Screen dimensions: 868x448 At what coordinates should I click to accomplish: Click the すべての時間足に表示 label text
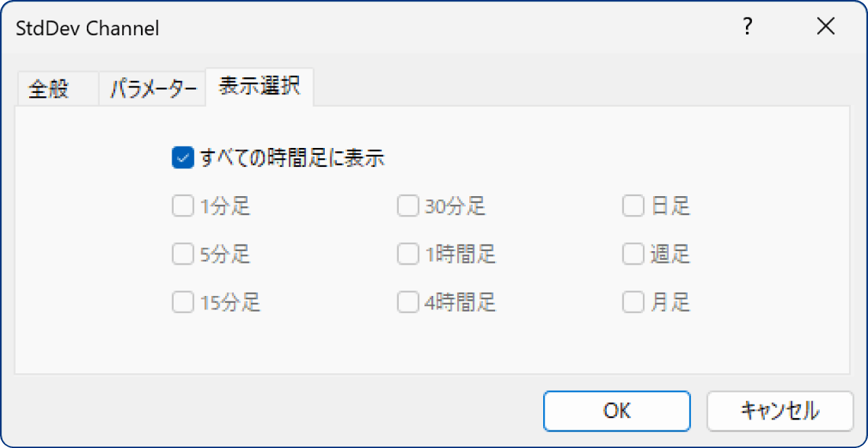(x=292, y=158)
